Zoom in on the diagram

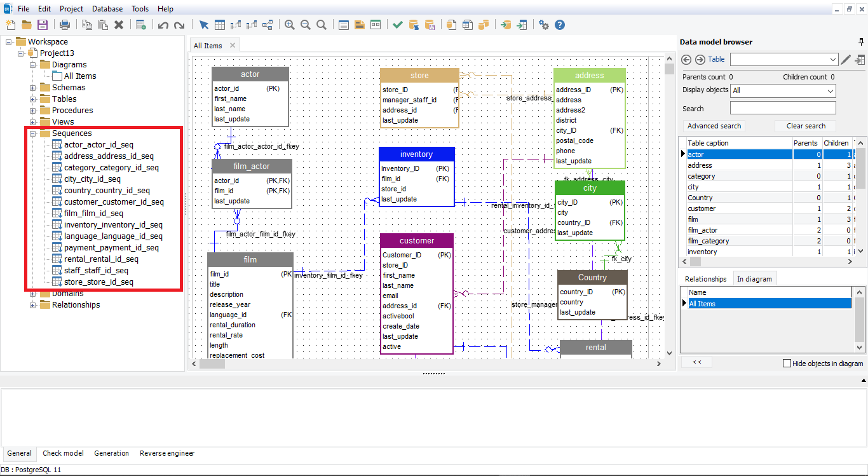289,25
